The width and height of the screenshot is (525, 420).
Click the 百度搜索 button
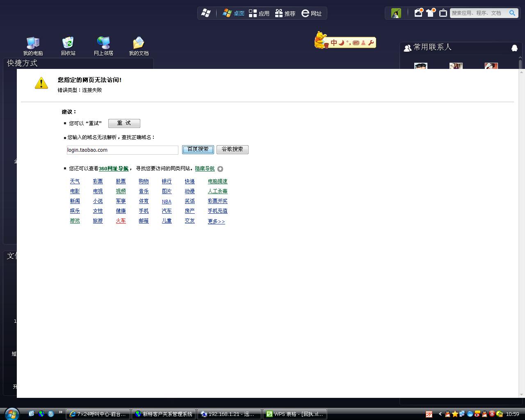click(198, 149)
